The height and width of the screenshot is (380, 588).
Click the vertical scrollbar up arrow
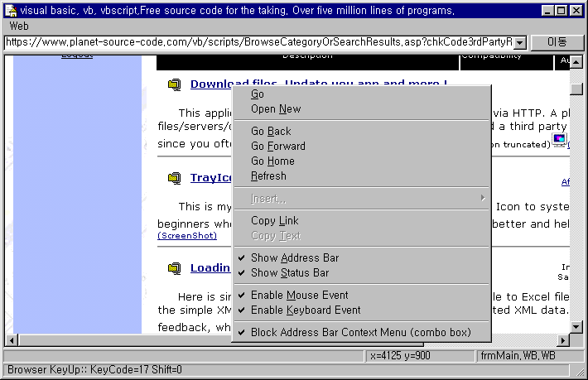pyautogui.click(x=576, y=62)
